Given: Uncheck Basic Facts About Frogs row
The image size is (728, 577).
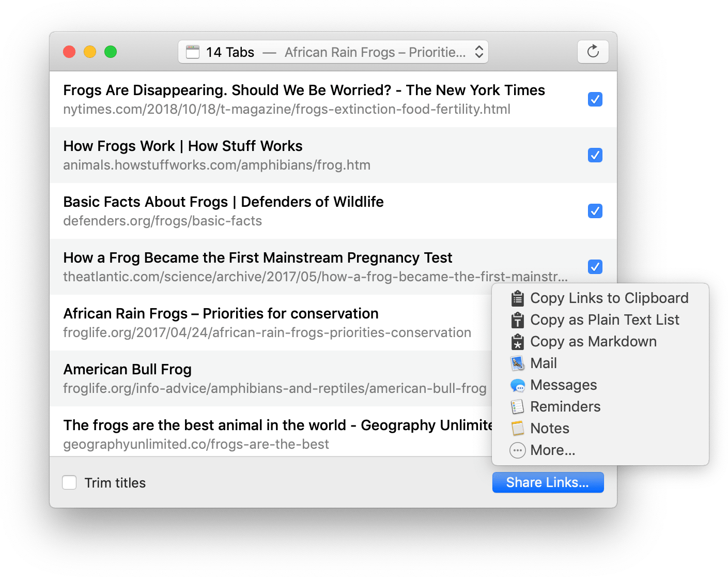Looking at the screenshot, I should 595,211.
